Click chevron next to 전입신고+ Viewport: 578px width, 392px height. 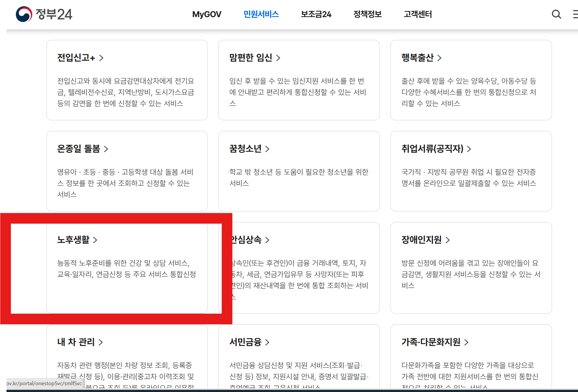(101, 58)
